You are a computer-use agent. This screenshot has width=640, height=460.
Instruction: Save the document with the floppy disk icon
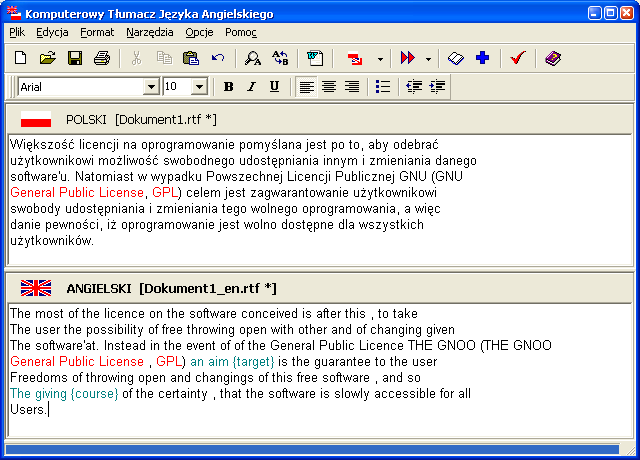(75, 58)
